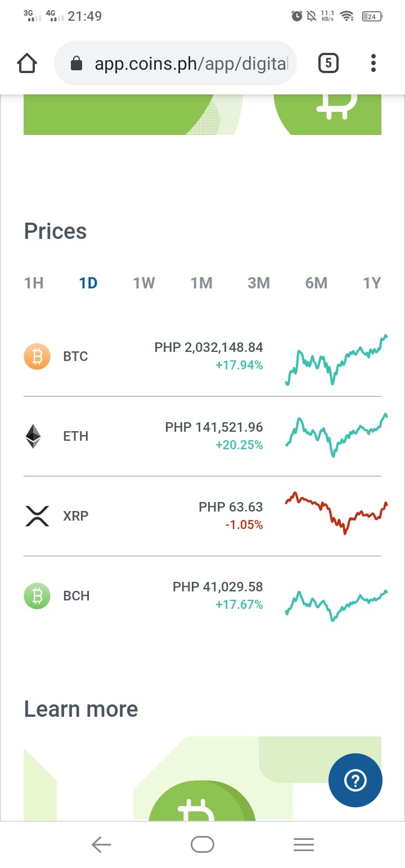
Task: Click the orange Bitcoin BTC icon
Action: point(37,356)
